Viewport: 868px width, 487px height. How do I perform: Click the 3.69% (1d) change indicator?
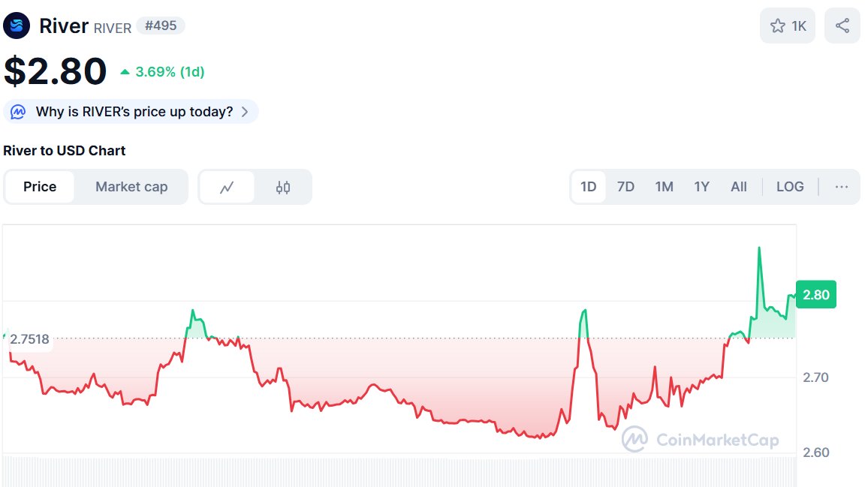[x=163, y=72]
